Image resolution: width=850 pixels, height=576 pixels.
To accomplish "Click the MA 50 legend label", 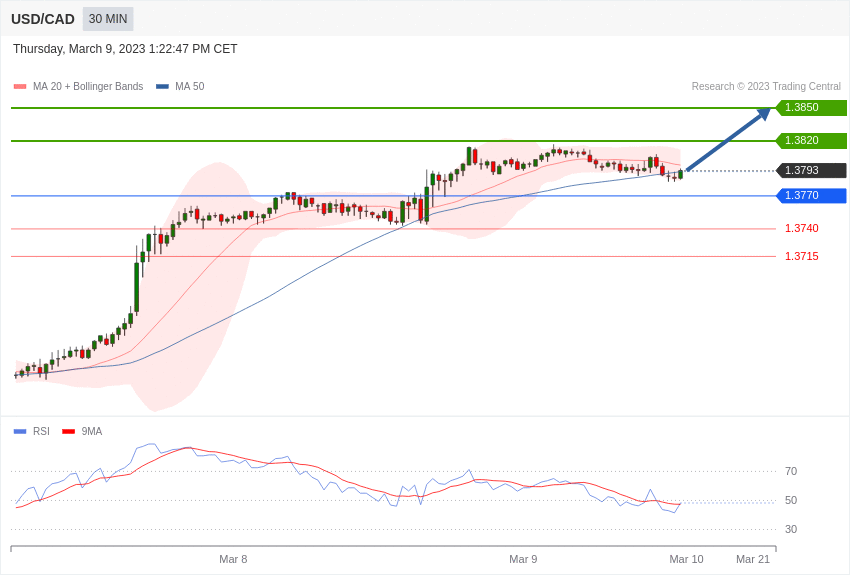I will [190, 87].
